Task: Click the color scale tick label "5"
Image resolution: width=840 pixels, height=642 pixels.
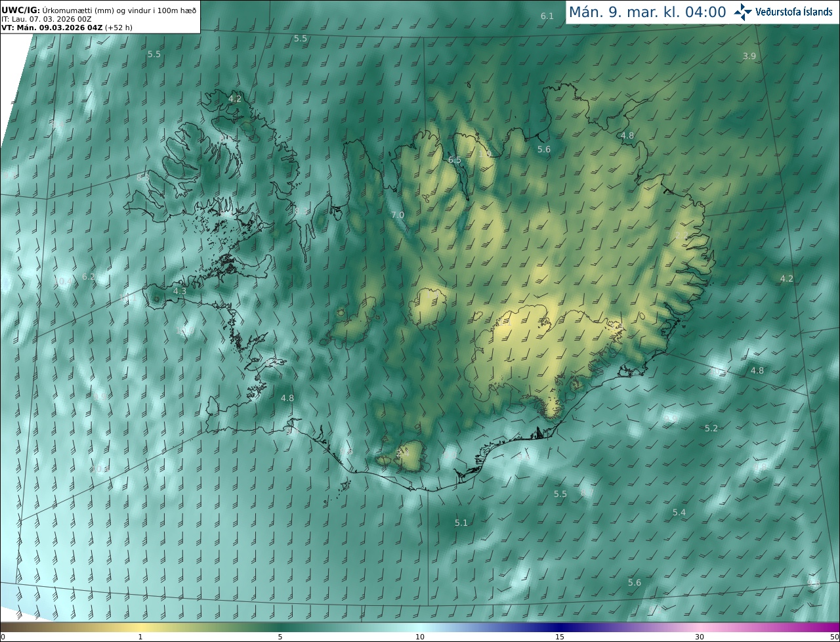Action: [280, 637]
